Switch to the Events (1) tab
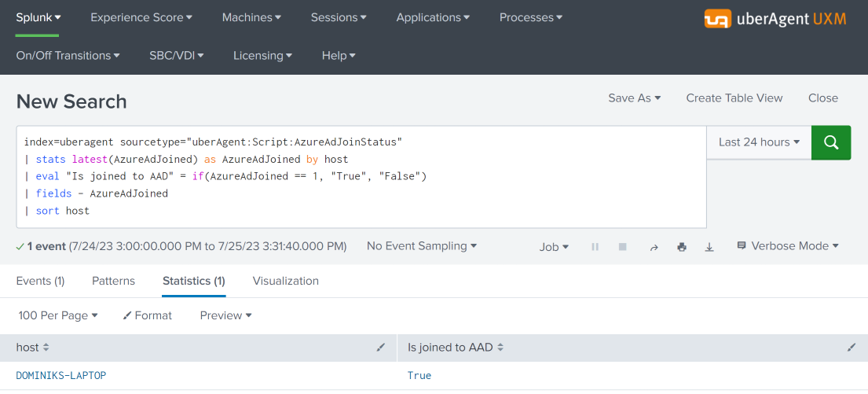Viewport: 868px width, 394px height. [40, 281]
